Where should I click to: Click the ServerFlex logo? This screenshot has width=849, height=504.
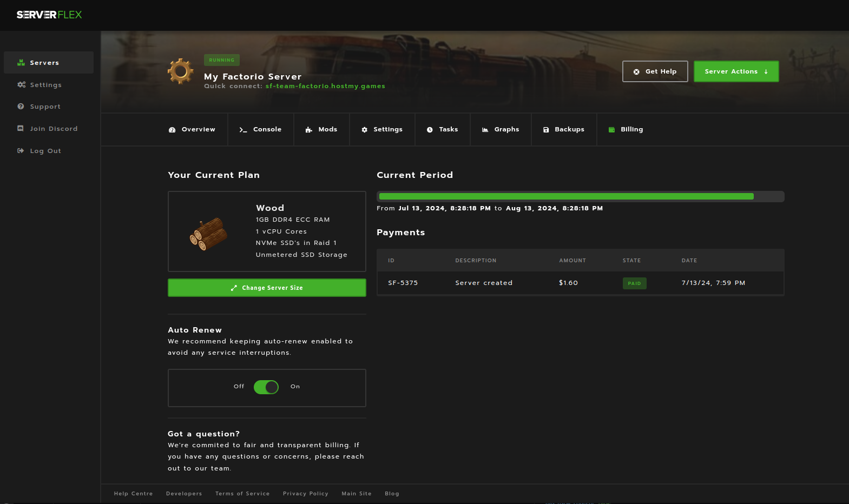point(49,15)
